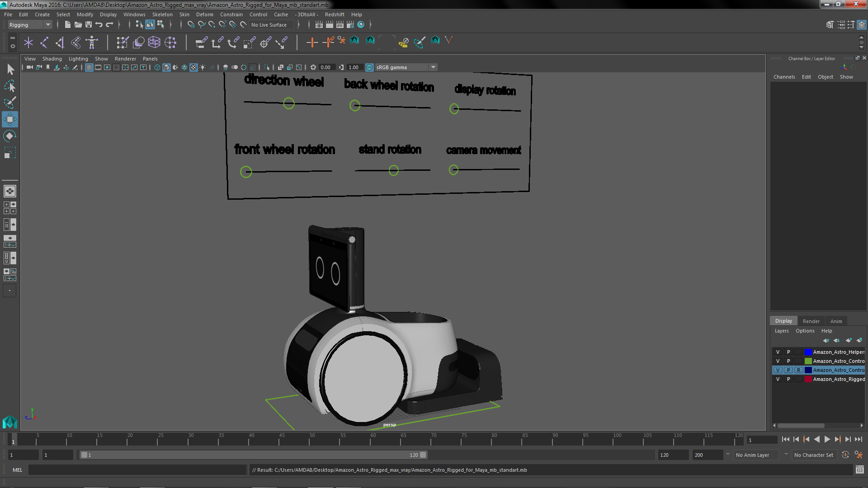Create a new scene with the New icon
Screen dimensions: 868x488
68,25
